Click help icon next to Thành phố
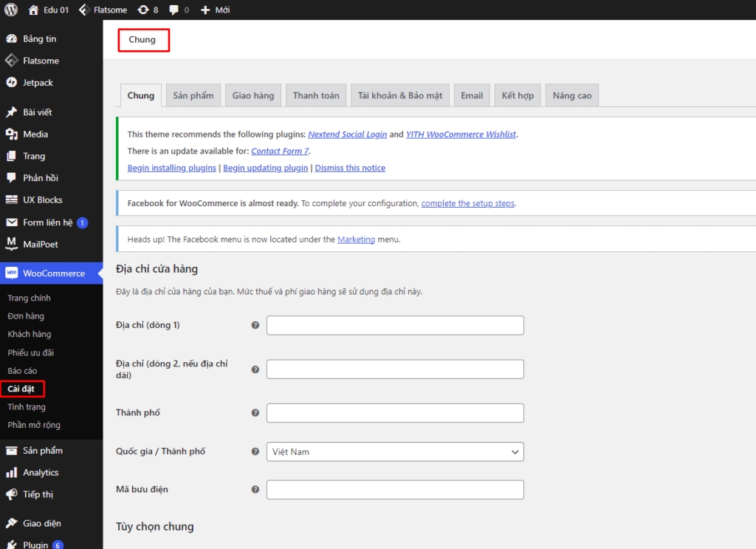The image size is (756, 549). point(255,413)
